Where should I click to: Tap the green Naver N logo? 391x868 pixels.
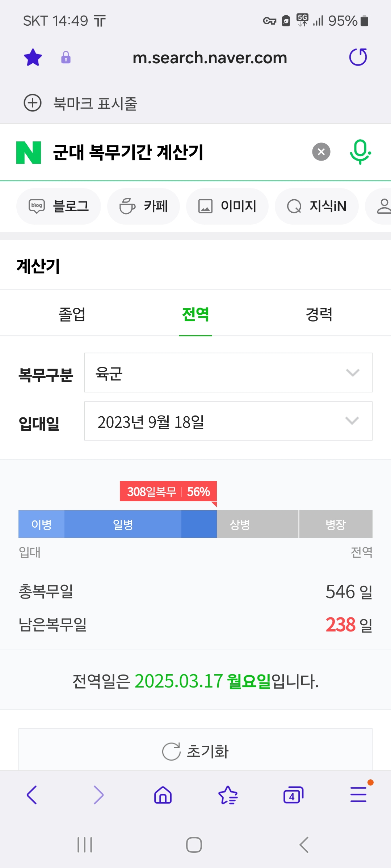coord(29,152)
